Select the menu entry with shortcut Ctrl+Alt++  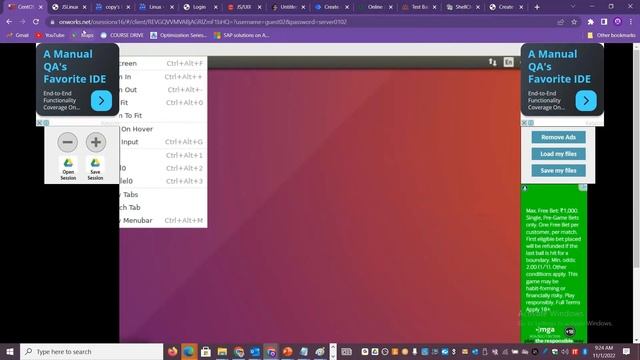pos(163,77)
